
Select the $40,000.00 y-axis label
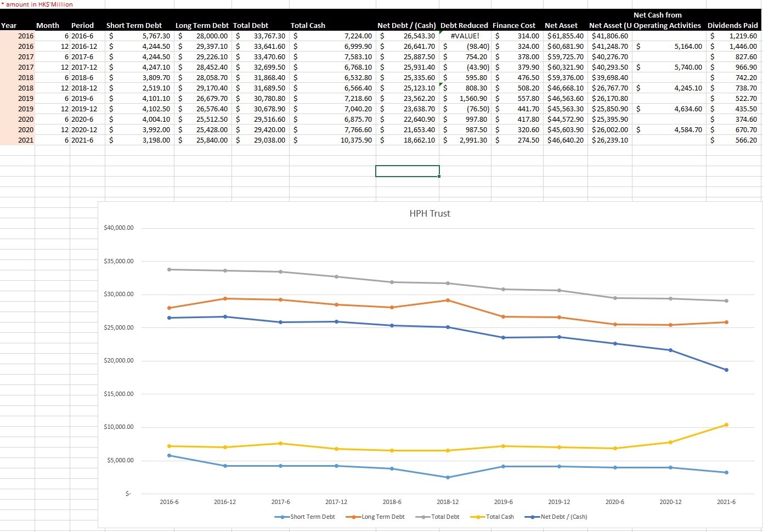118,228
